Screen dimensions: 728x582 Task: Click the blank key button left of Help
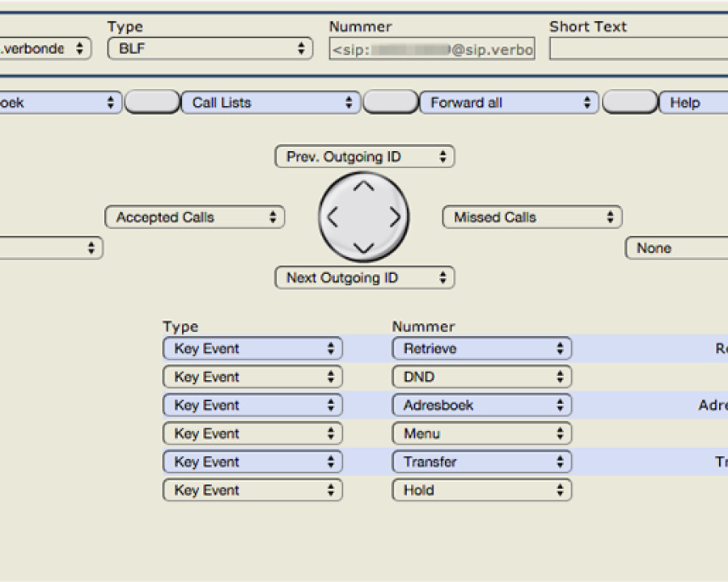coord(630,103)
